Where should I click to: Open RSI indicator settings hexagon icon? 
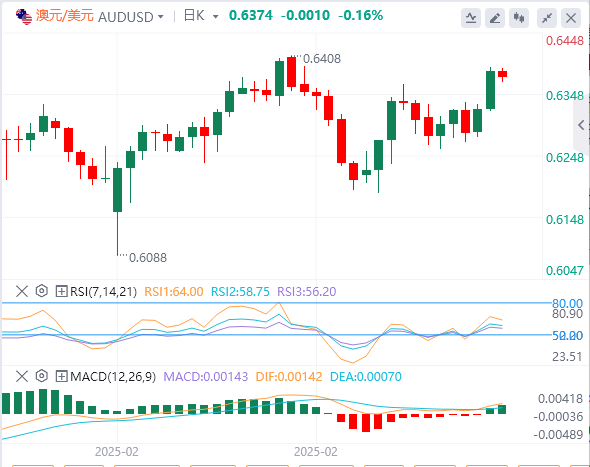(42, 291)
